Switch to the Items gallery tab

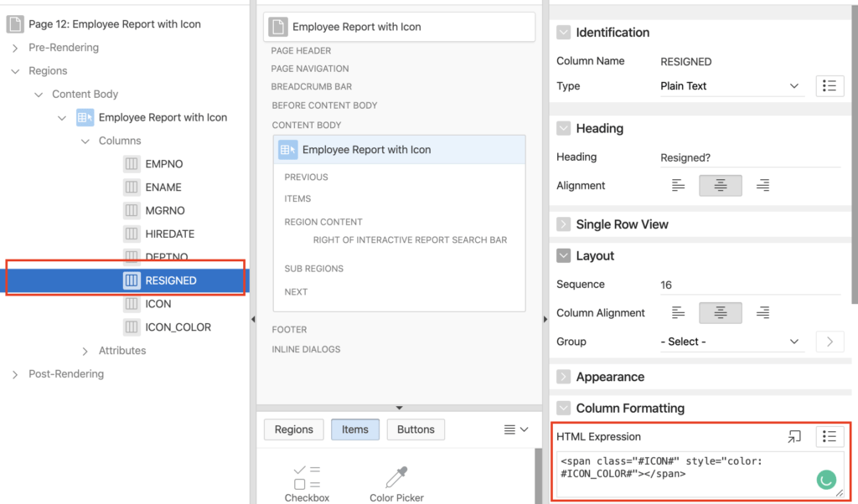tap(354, 429)
